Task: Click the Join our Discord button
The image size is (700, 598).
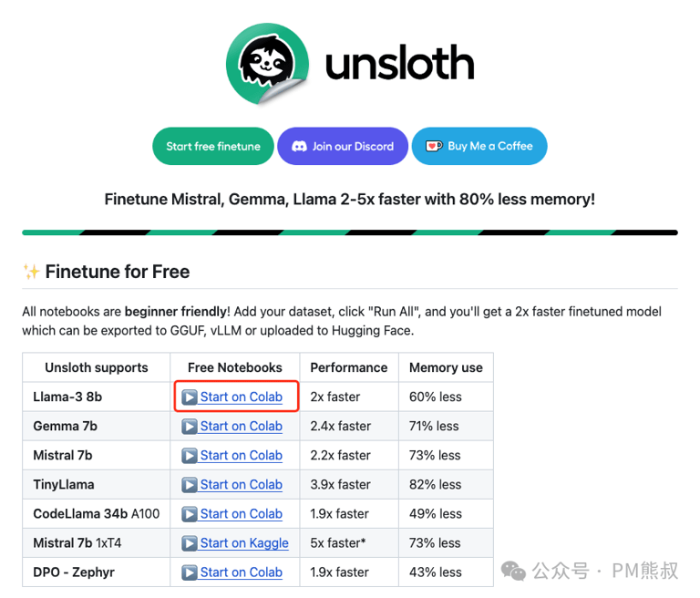Action: (x=343, y=146)
